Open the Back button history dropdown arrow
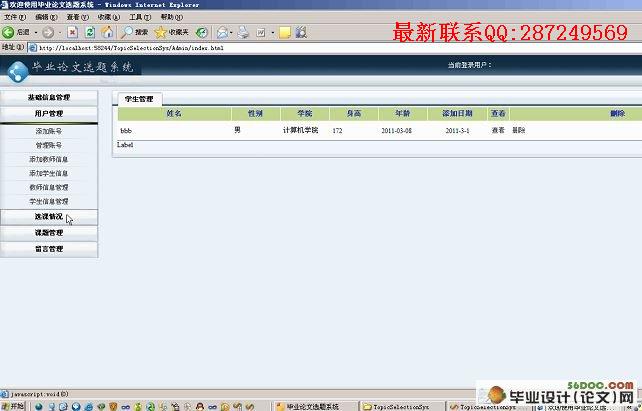This screenshot has height=411, width=642. pyautogui.click(x=36, y=32)
